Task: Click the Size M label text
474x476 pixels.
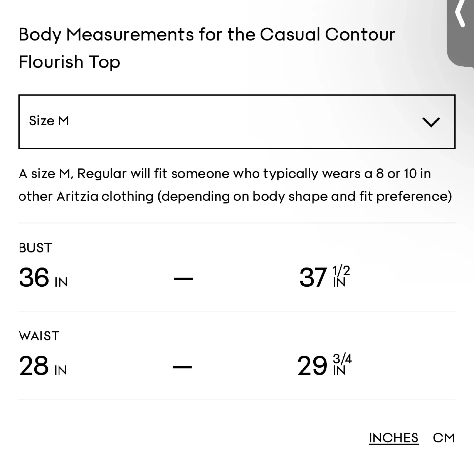Action: (49, 121)
